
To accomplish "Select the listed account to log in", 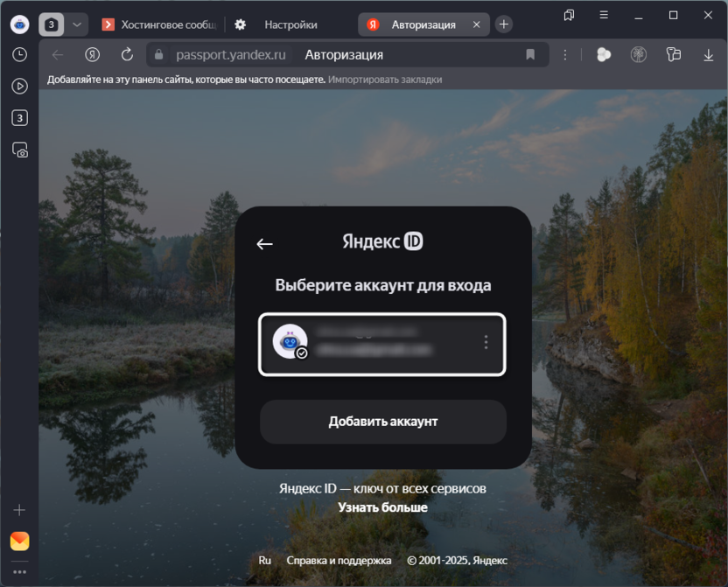I will (x=382, y=345).
